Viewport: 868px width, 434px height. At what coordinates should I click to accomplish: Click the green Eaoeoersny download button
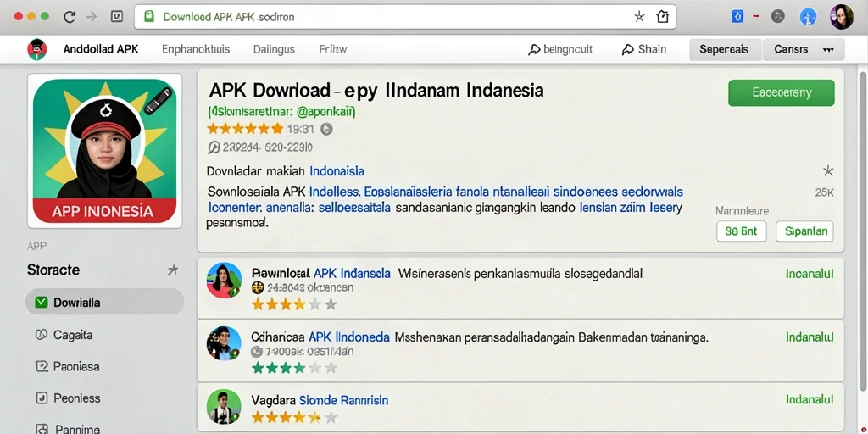(781, 92)
